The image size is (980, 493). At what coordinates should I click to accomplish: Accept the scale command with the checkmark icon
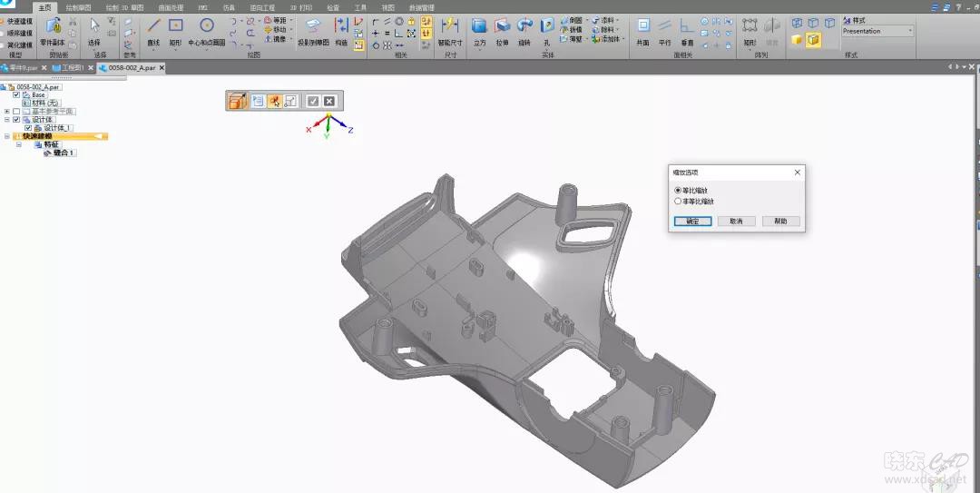[313, 102]
